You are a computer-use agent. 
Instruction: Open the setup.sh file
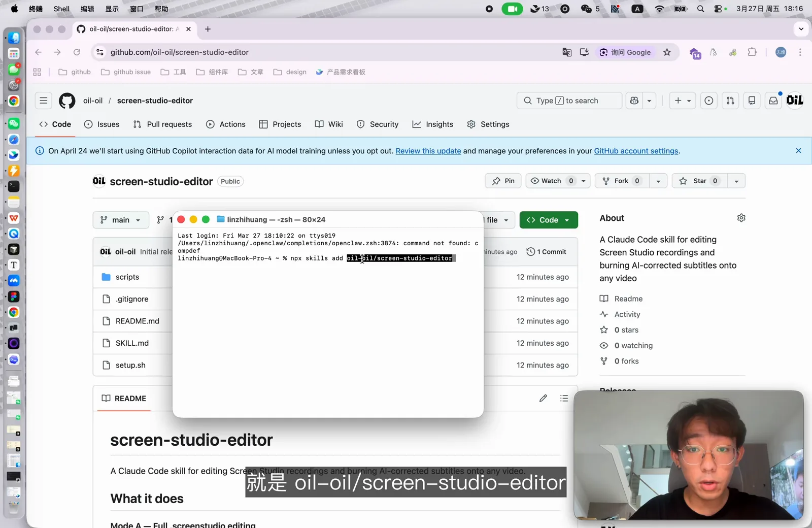click(x=130, y=365)
